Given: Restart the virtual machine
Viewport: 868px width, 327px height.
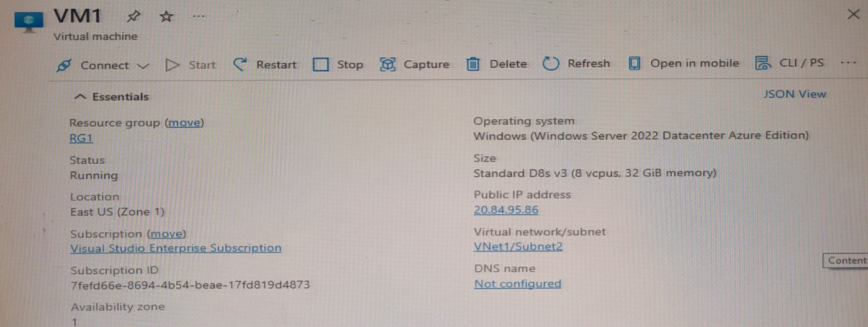Looking at the screenshot, I should point(276,65).
